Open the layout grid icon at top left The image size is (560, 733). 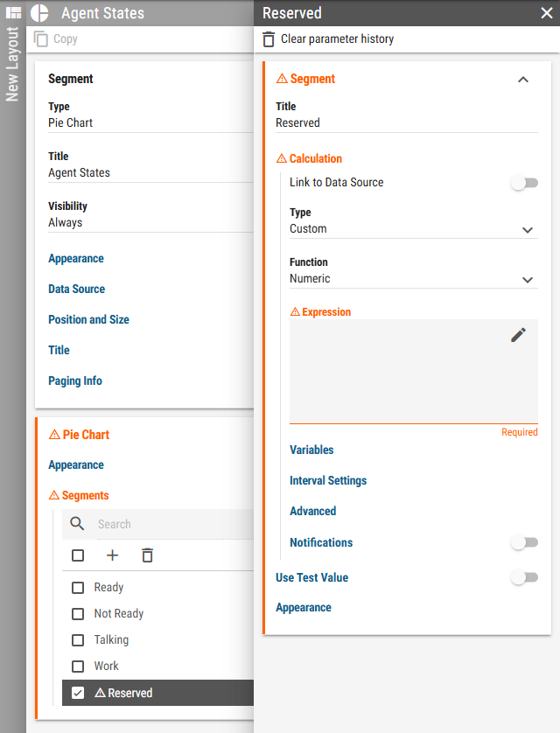13,12
